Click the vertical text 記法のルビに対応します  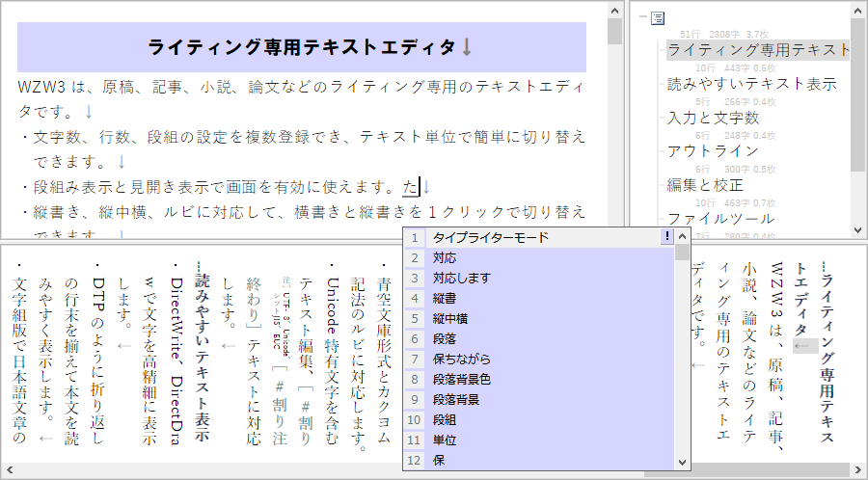358,364
